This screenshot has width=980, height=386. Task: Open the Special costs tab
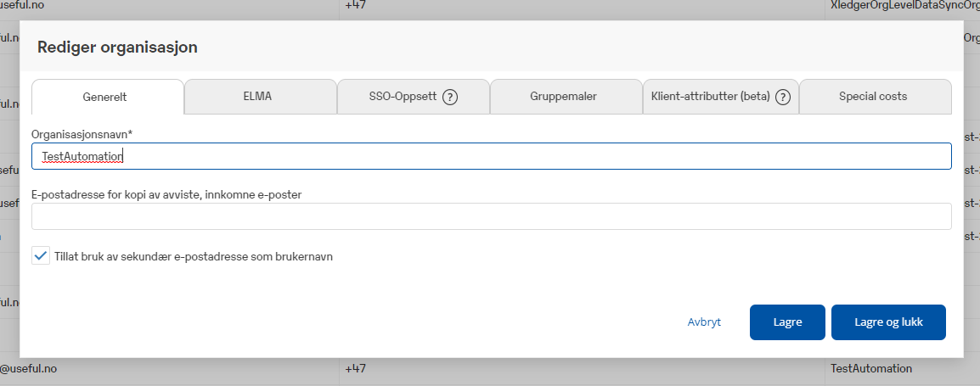pyautogui.click(x=873, y=97)
